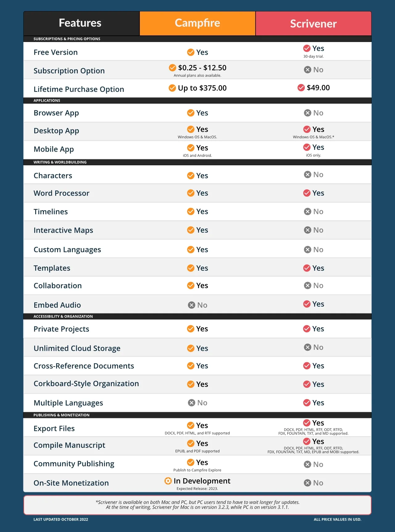The image size is (395, 532).
Task: Click Campfire's orange check for Interactive Maps
Action: pos(191,230)
